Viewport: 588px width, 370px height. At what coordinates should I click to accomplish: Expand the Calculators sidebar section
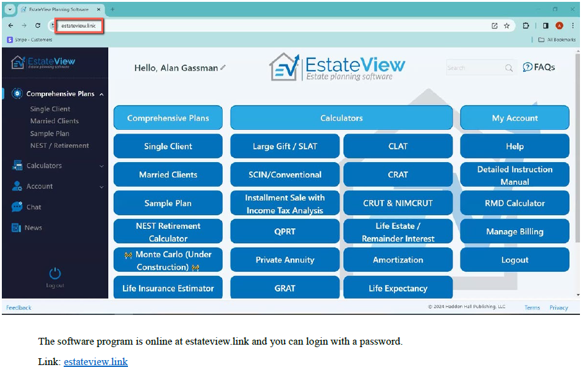coord(101,166)
